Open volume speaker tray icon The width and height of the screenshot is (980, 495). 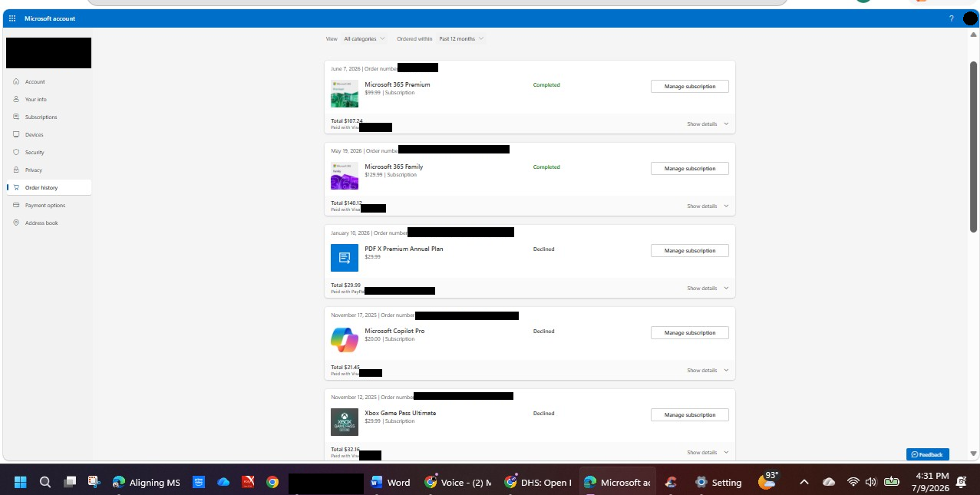pyautogui.click(x=870, y=482)
